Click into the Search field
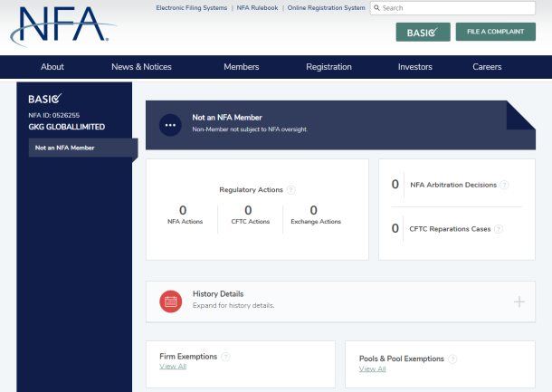This screenshot has height=392, width=552. [x=452, y=8]
